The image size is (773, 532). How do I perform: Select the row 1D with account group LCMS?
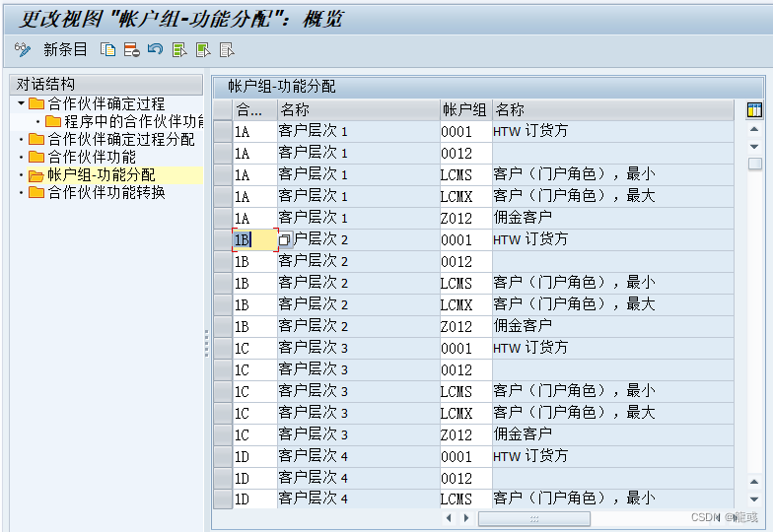click(223, 499)
